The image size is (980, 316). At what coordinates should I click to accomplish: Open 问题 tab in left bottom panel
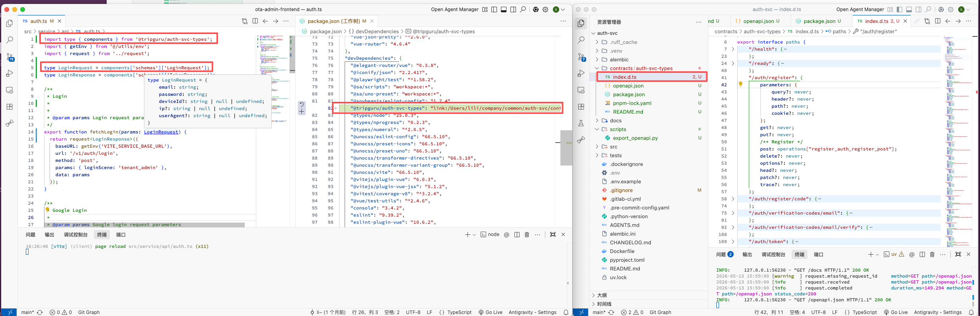coord(31,235)
